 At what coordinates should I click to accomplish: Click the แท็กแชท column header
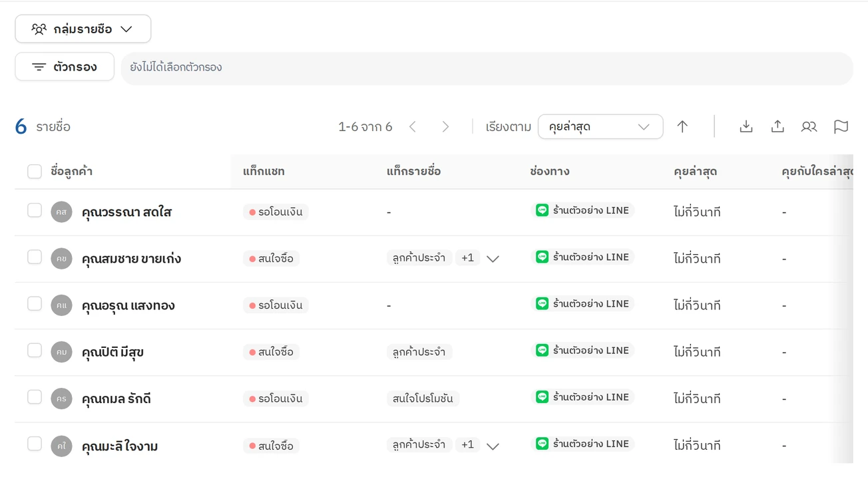click(x=264, y=172)
